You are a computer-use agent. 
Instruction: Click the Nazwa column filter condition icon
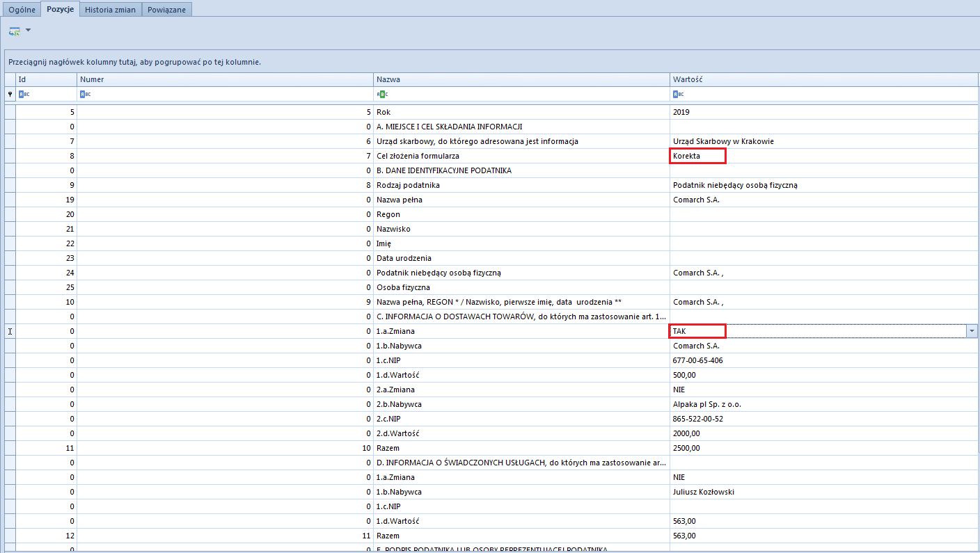pyautogui.click(x=382, y=94)
